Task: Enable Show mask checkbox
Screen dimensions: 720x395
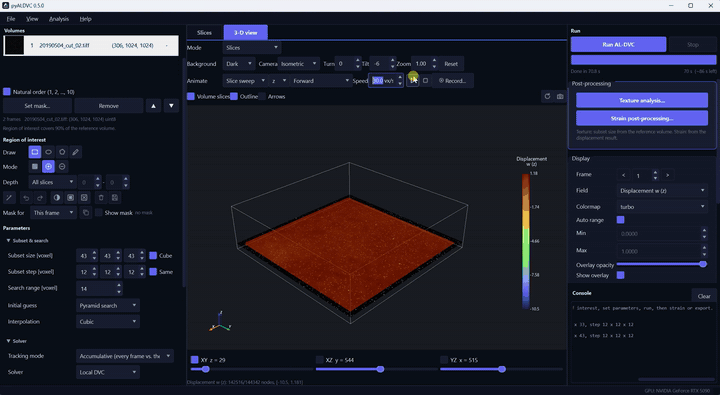Action: coord(99,213)
